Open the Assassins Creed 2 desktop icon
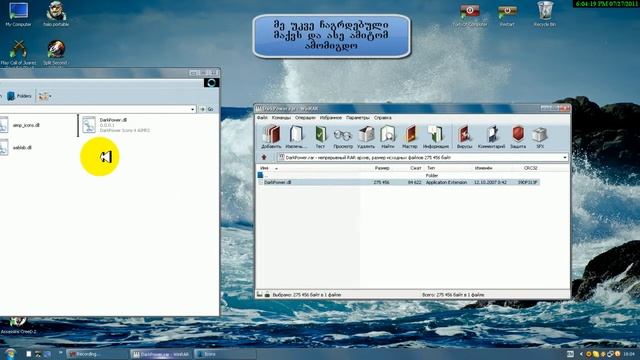 tap(18, 326)
